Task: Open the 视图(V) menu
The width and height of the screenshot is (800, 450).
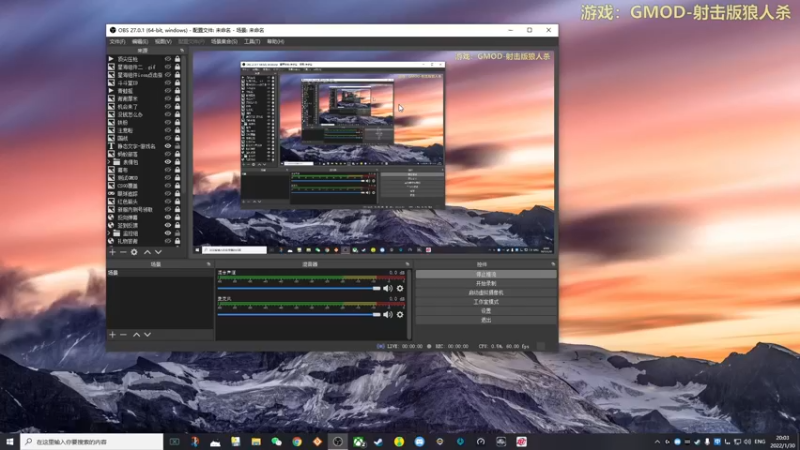Action: (x=163, y=41)
